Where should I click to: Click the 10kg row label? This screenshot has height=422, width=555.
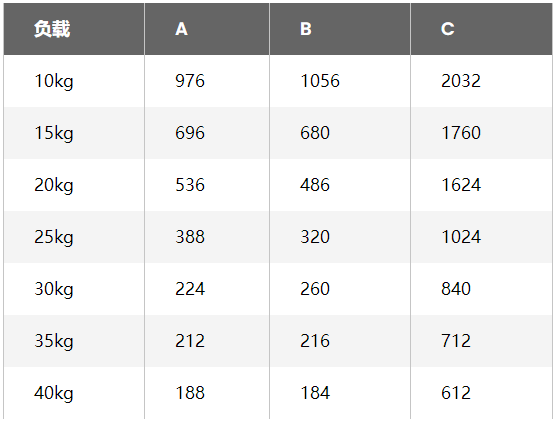tap(54, 81)
